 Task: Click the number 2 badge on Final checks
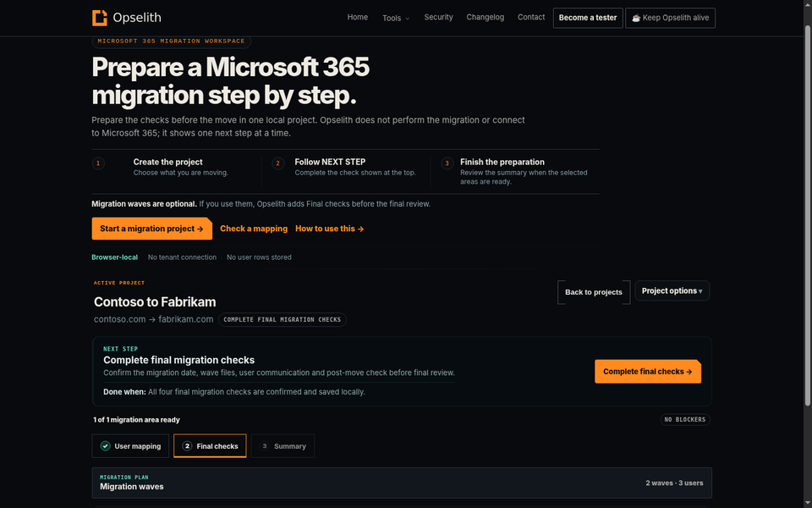pyautogui.click(x=188, y=446)
